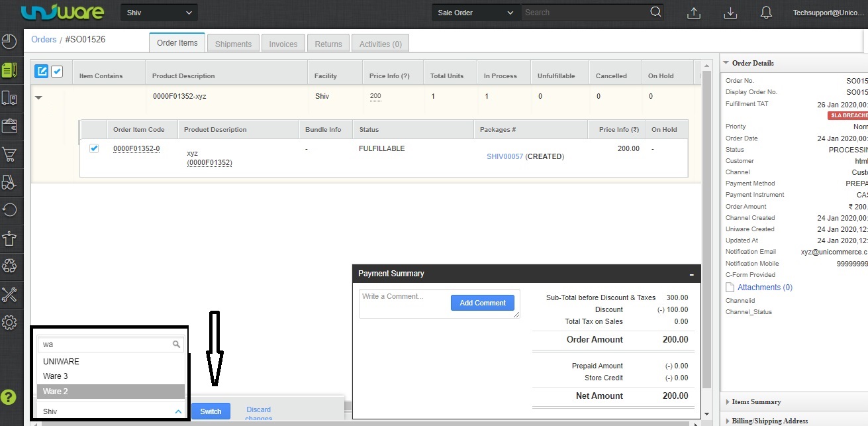Image resolution: width=868 pixels, height=426 pixels.
Task: Open the forklift inventory sidebar icon
Action: pos(9,182)
